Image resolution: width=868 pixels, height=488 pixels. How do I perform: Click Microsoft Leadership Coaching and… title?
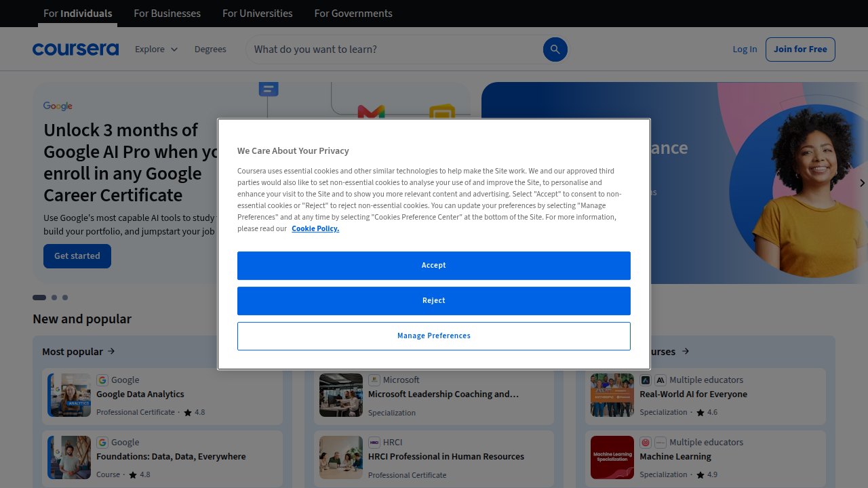click(x=443, y=394)
